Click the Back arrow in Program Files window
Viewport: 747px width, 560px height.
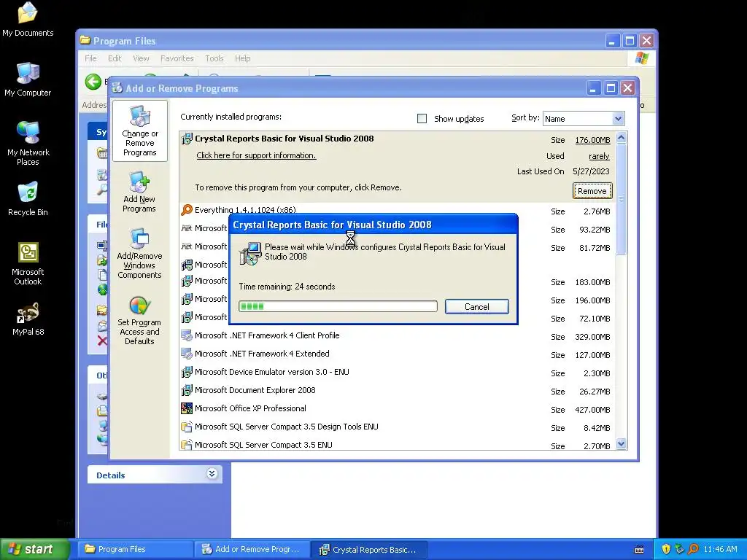93,82
